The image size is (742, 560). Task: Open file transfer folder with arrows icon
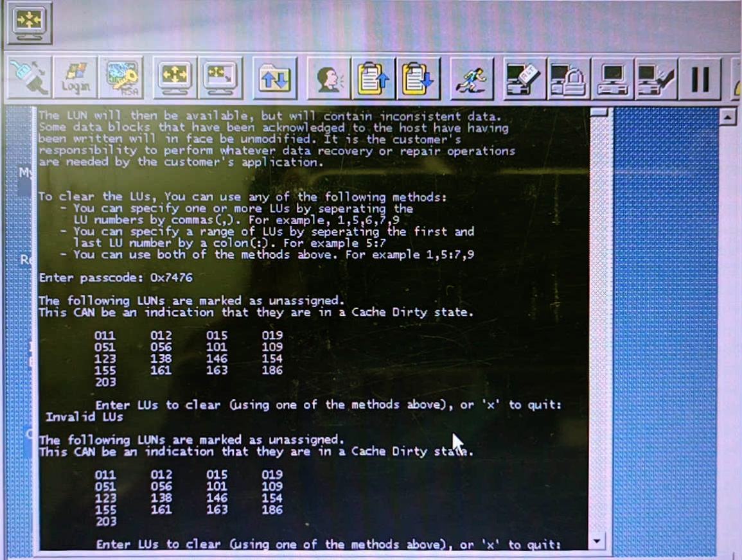pos(274,78)
